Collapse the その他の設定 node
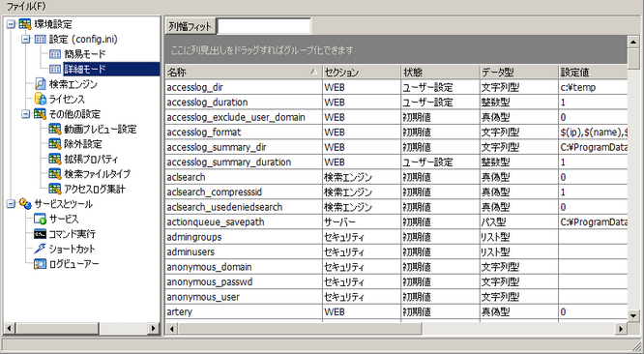644x354 pixels. point(26,114)
